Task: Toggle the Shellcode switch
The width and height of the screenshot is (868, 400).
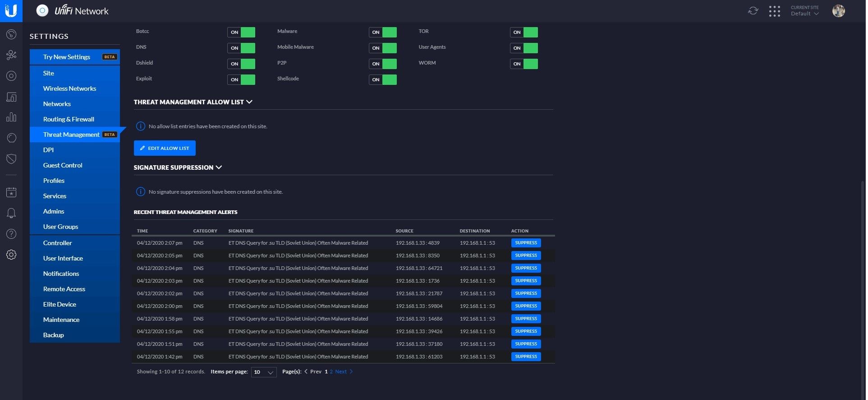Action: (x=383, y=79)
